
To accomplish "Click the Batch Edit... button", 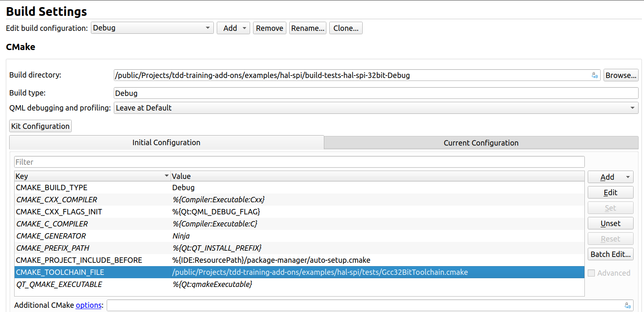I will 610,254.
